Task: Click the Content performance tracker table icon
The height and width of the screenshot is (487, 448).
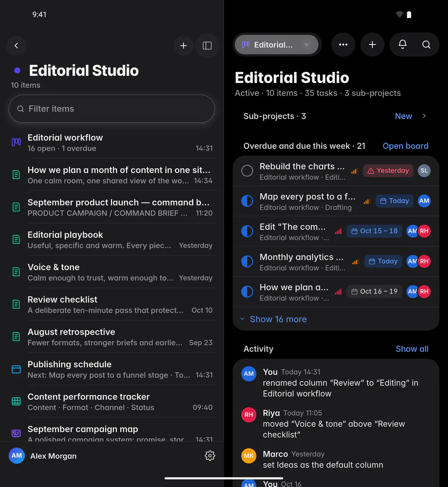Action: coord(16,401)
